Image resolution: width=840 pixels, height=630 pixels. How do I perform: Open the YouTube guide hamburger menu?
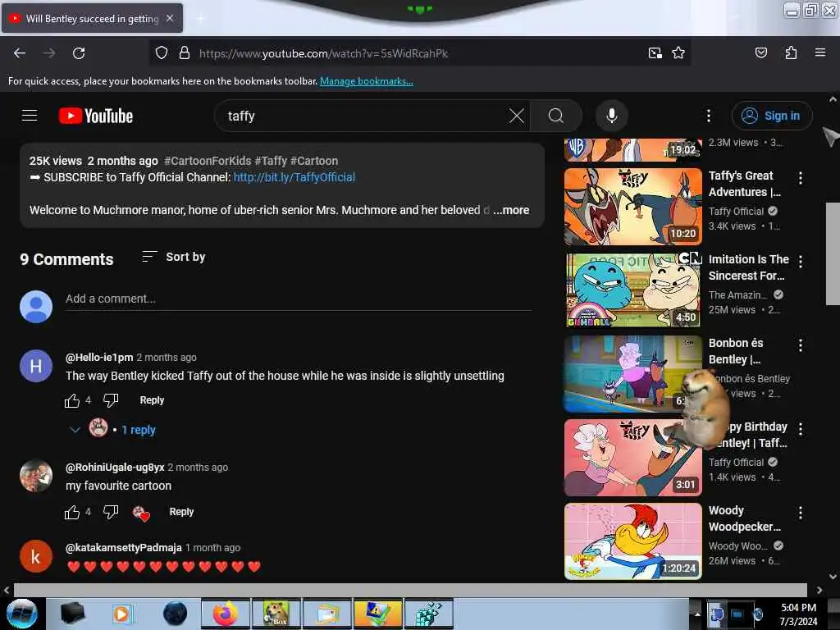[30, 116]
